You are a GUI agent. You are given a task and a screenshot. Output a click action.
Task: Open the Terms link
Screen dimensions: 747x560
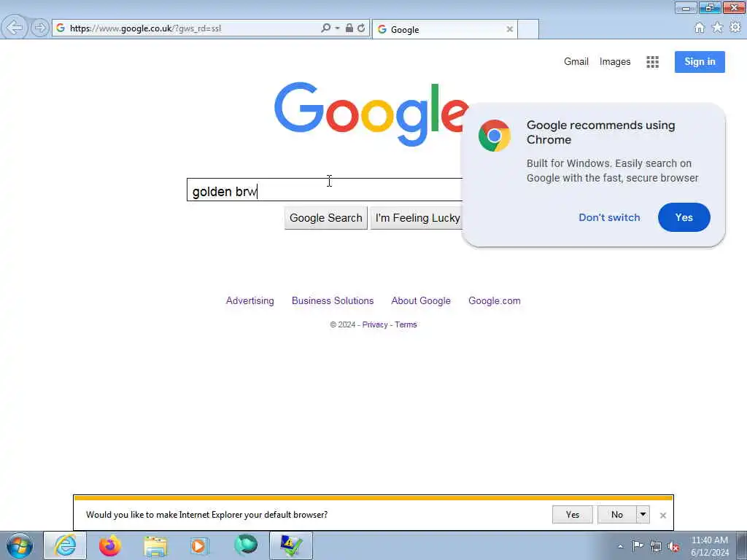[x=406, y=324]
